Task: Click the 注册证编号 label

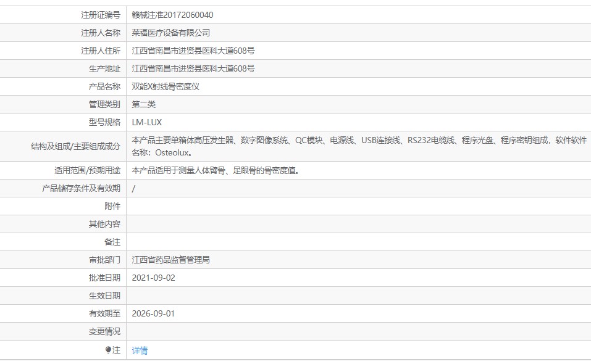Action: pyautogui.click(x=101, y=15)
